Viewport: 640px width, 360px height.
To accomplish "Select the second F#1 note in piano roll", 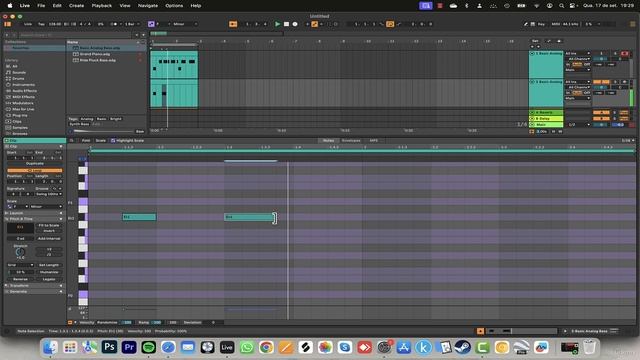I will (249, 217).
